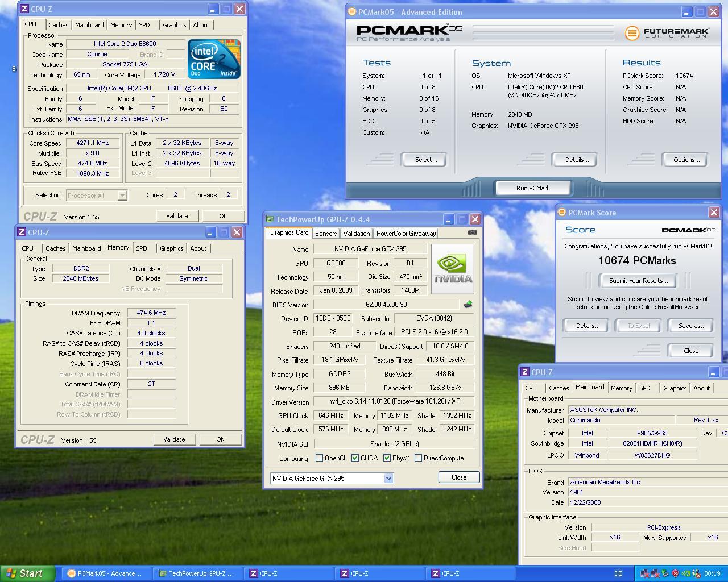Click the Intel Core 2 Duo logo
This screenshot has width=728, height=582.
[214, 59]
